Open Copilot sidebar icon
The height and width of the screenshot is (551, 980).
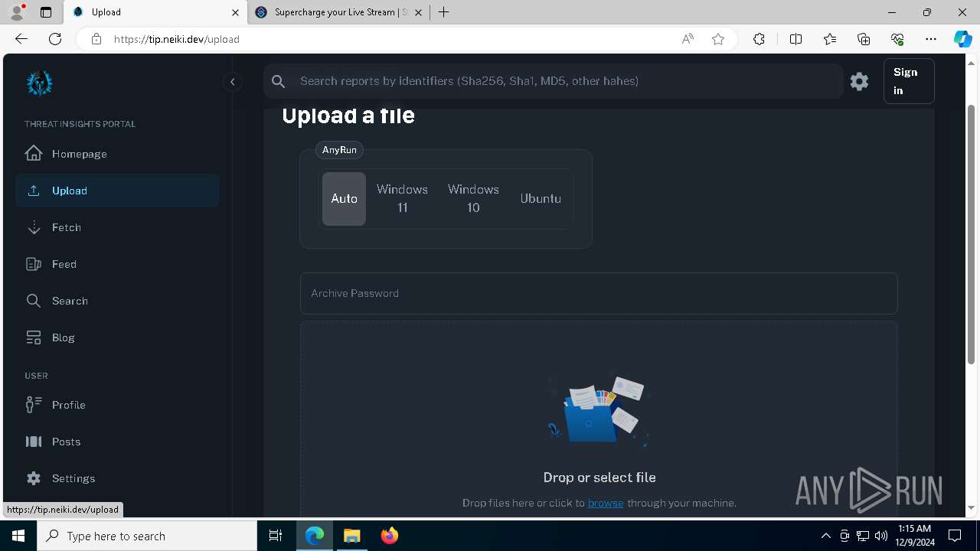962,39
